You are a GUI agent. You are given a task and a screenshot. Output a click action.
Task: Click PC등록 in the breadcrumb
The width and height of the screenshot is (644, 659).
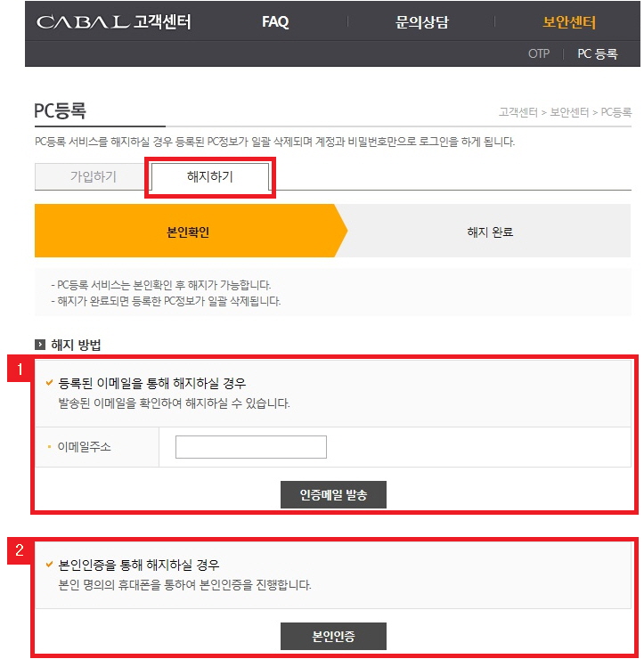616,113
